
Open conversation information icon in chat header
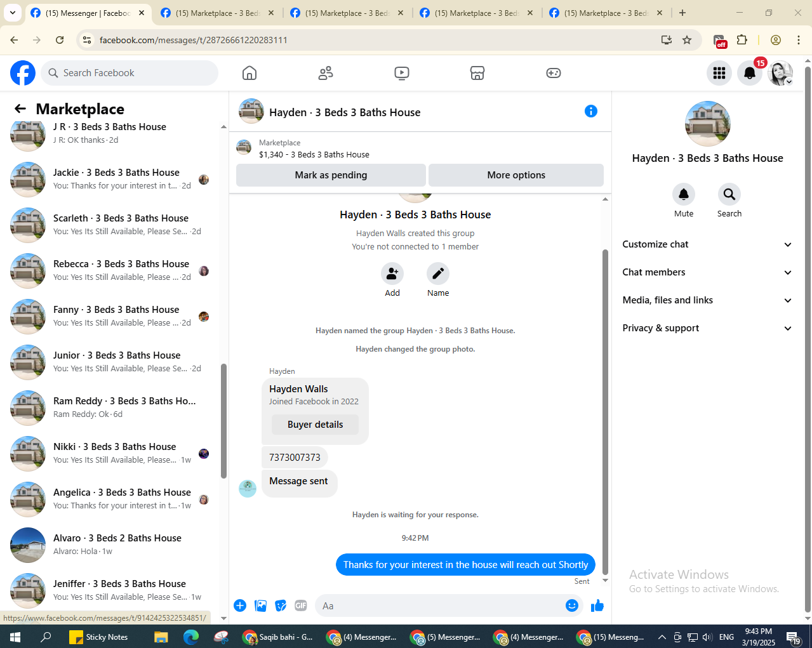tap(591, 111)
